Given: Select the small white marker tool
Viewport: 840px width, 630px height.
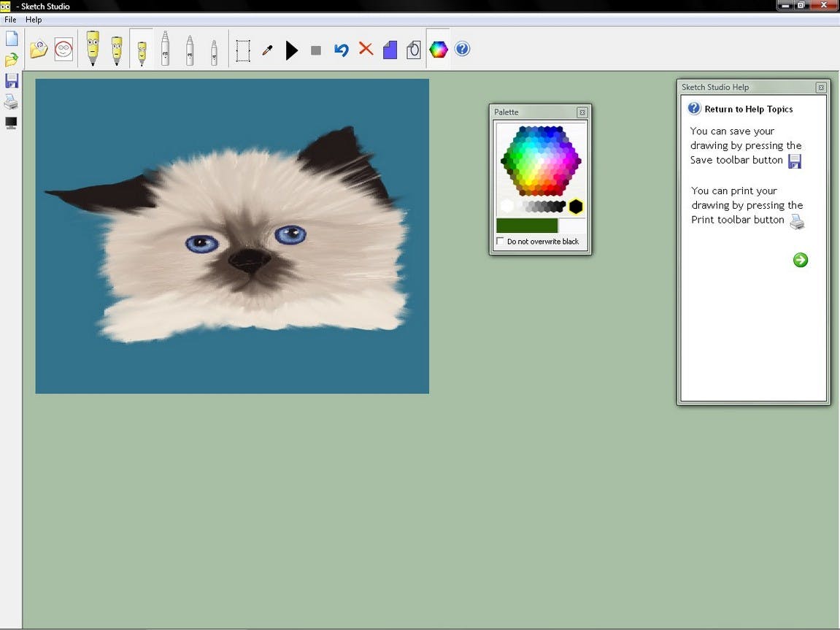Looking at the screenshot, I should click(214, 53).
